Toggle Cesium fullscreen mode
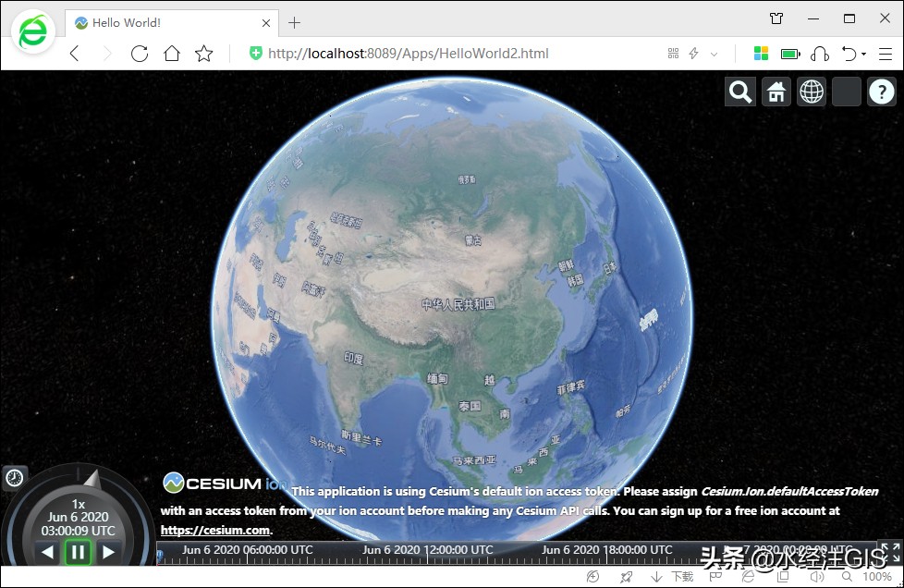The width and height of the screenshot is (904, 588). tap(890, 552)
